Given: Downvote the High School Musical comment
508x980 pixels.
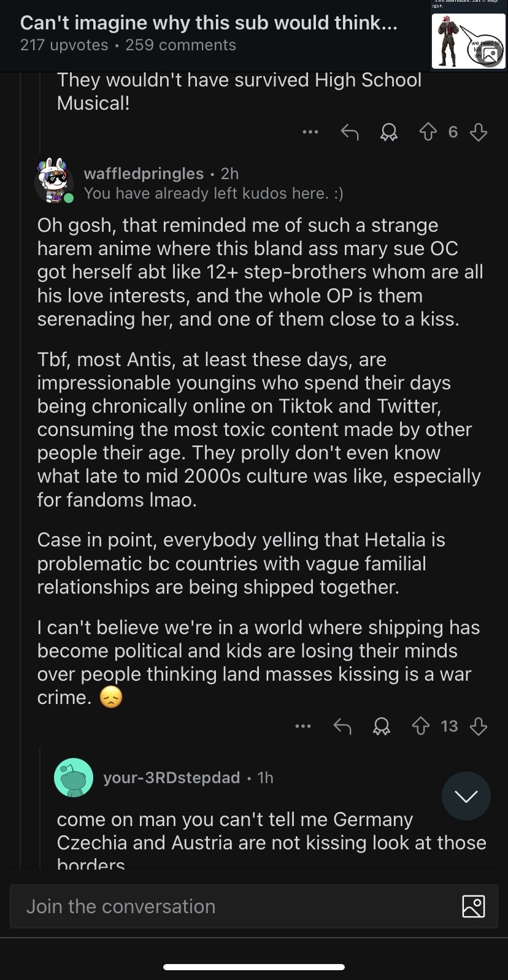Looking at the screenshot, I should 479,132.
